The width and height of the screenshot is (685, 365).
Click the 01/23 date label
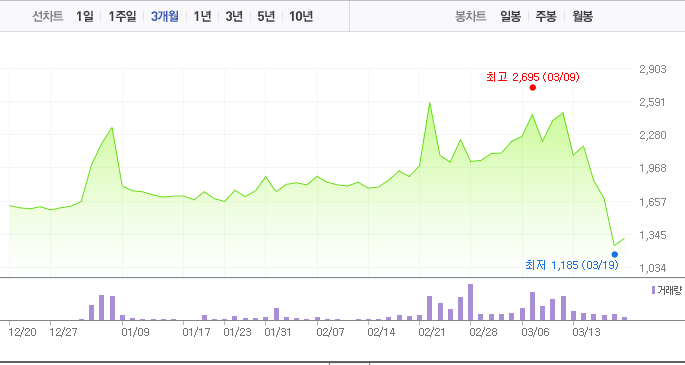click(238, 332)
